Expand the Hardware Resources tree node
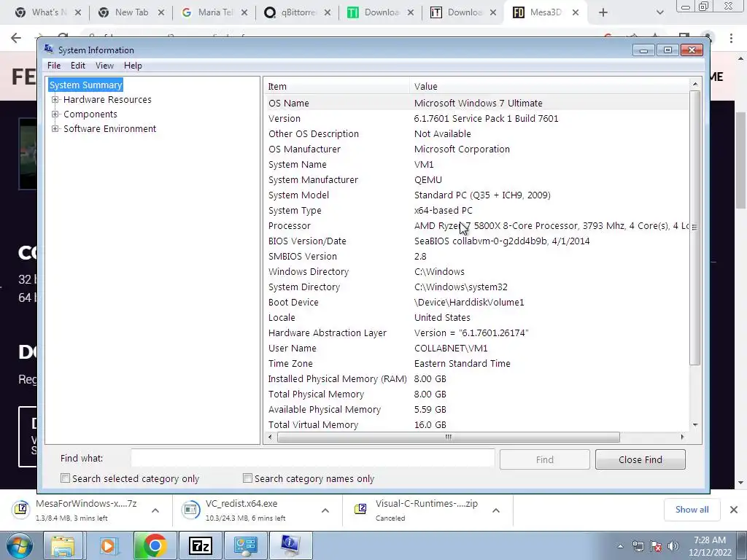The image size is (747, 560). point(55,99)
